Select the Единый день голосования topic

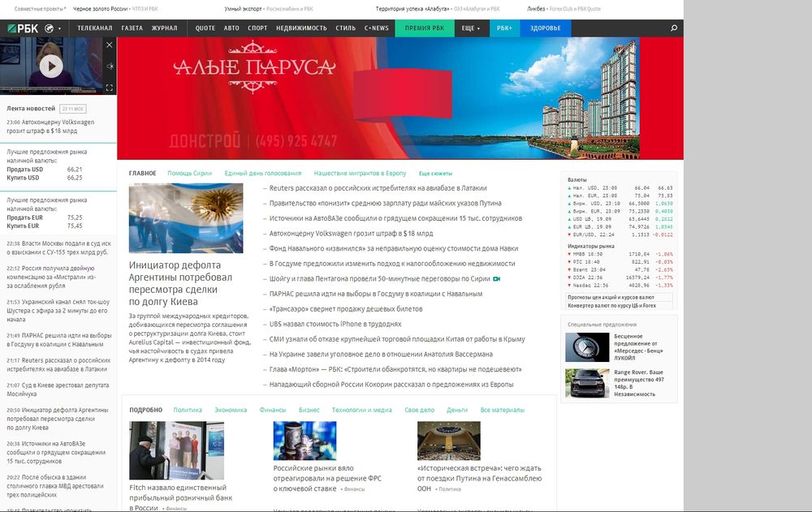click(x=262, y=174)
